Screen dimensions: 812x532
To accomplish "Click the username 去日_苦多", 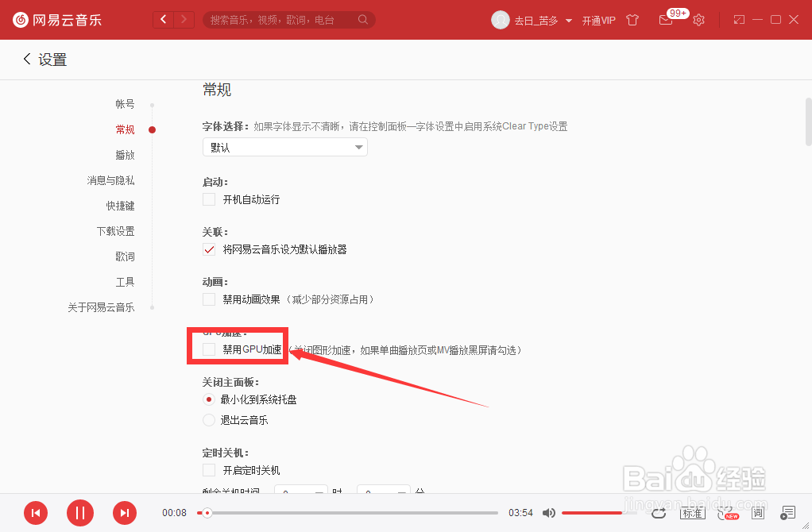I will pos(536,20).
